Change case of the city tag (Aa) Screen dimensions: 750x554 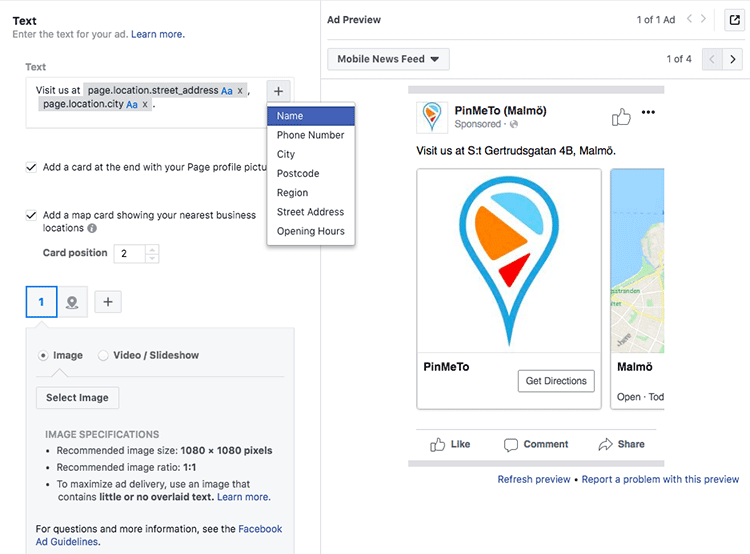pos(132,104)
